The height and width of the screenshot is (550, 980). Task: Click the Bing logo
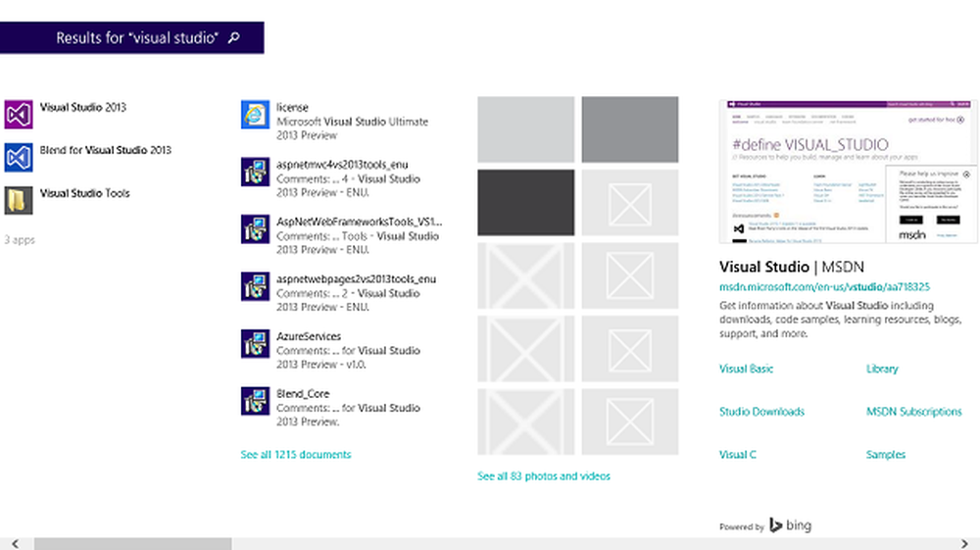(790, 525)
